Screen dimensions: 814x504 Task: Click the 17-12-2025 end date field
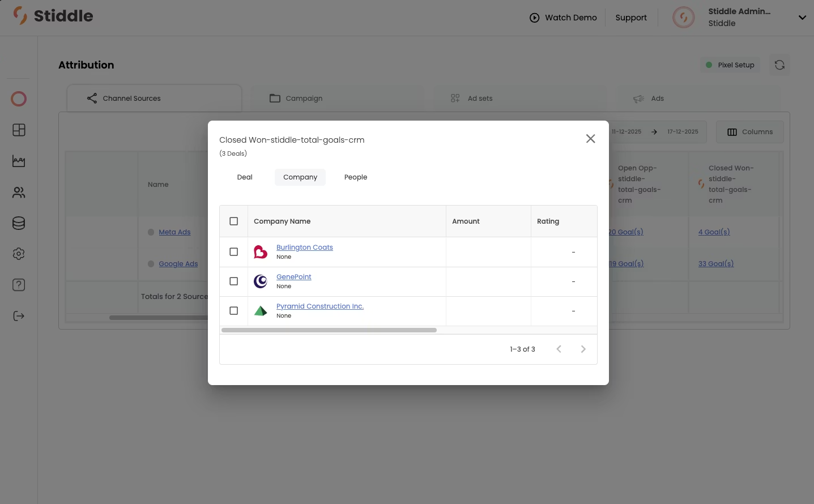[683, 132]
